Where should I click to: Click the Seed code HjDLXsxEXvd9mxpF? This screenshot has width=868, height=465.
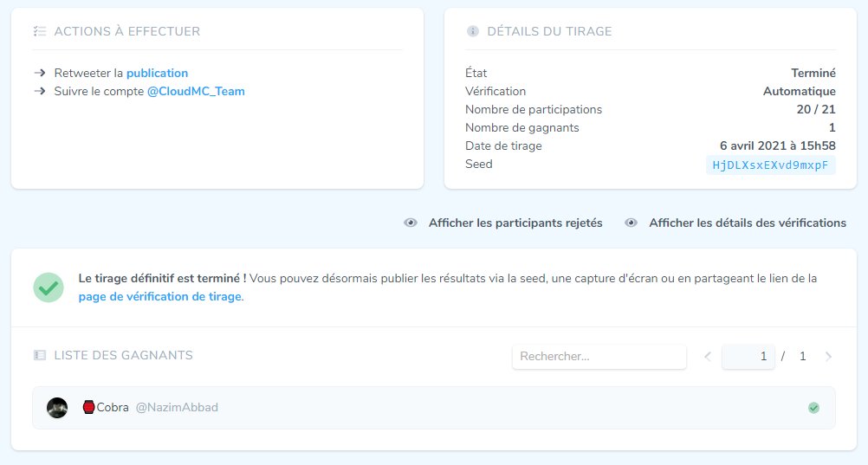coord(771,165)
